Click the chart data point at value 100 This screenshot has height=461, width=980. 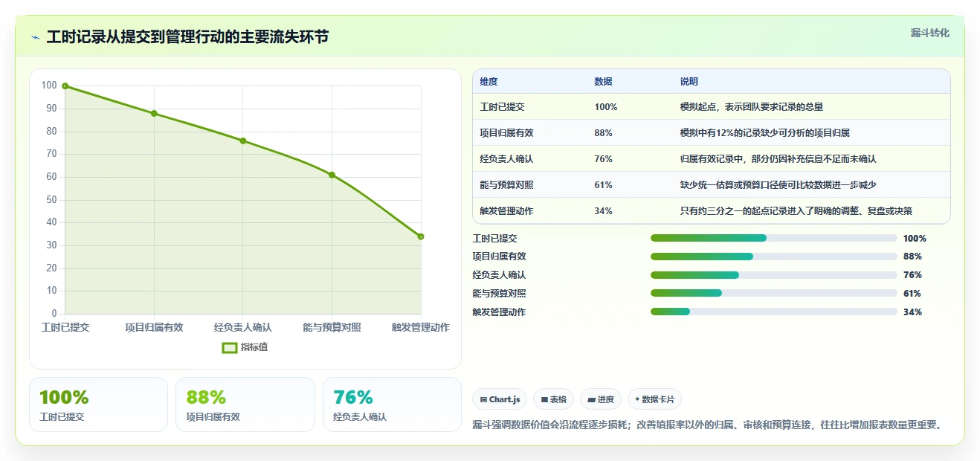point(65,86)
